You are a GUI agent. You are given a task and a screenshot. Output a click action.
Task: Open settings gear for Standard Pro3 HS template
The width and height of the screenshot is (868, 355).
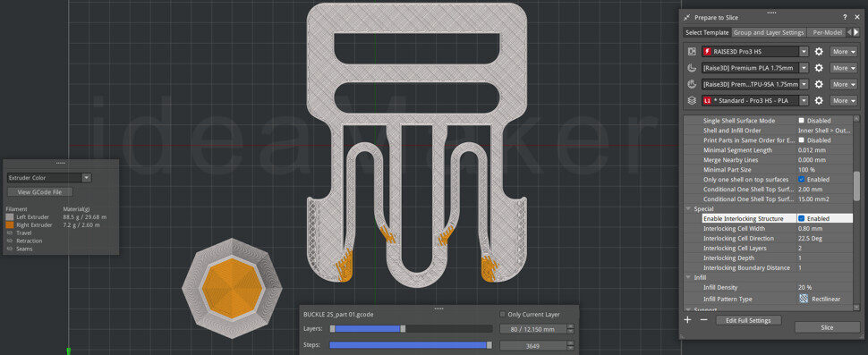(819, 101)
